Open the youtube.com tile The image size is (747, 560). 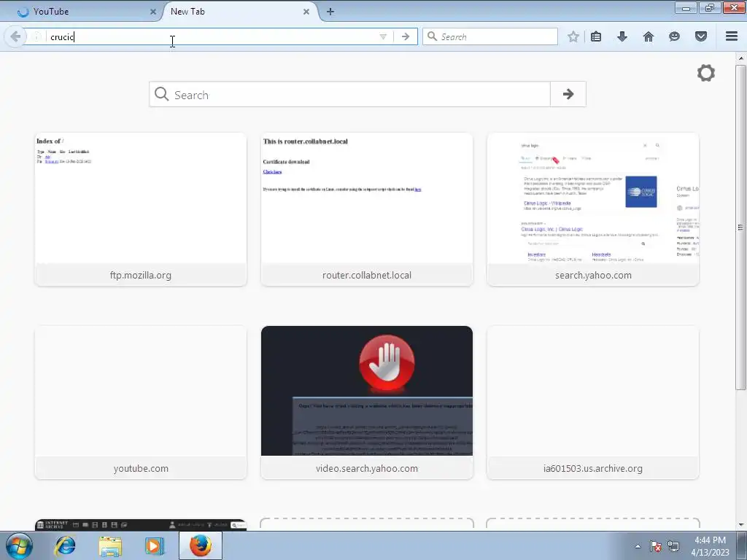pos(141,402)
